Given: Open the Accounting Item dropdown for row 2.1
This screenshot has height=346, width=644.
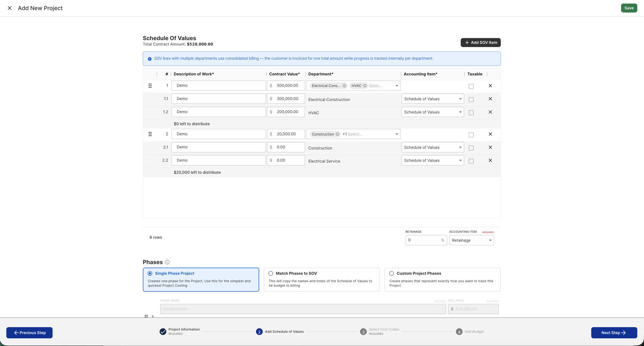Looking at the screenshot, I should click(x=433, y=147).
